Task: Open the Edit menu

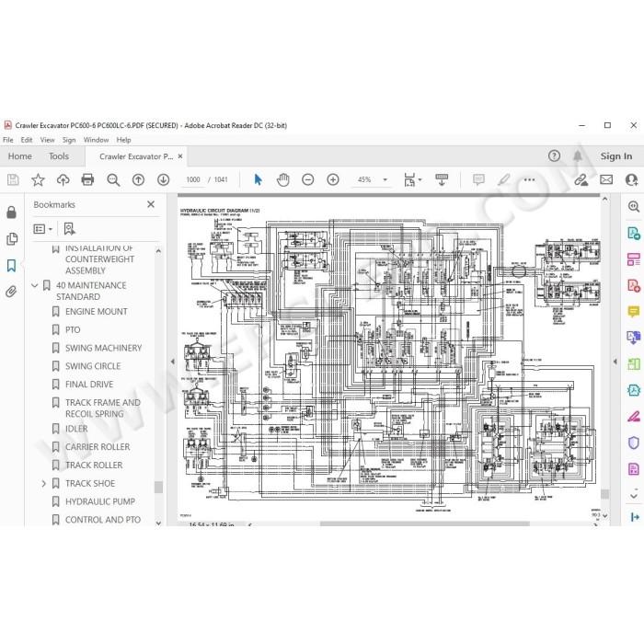Action: (27, 140)
